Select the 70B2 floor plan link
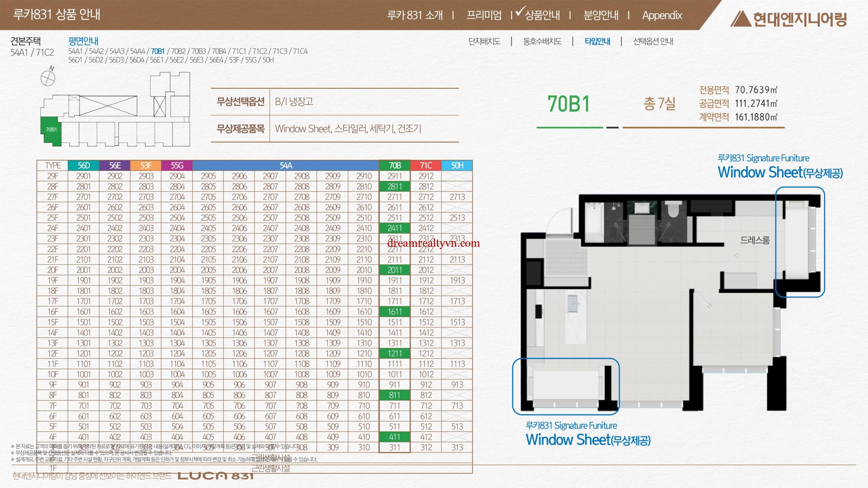Viewport: 868px width, 488px height. tap(178, 52)
